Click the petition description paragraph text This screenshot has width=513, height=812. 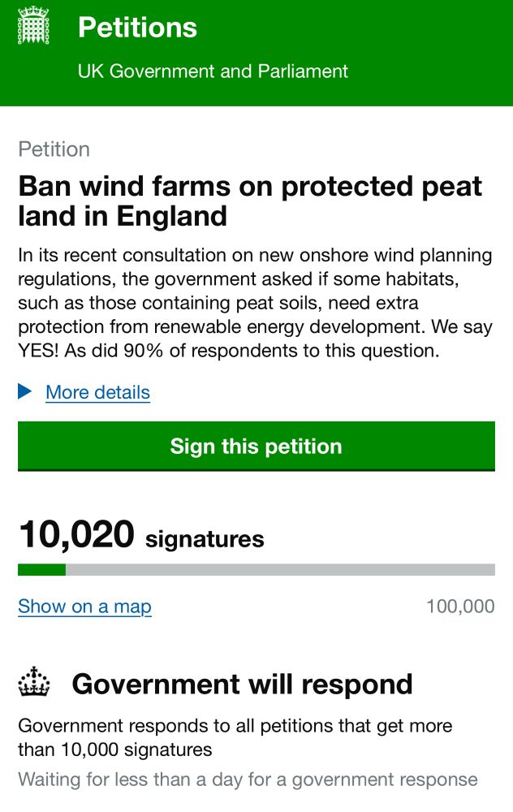[x=255, y=303]
